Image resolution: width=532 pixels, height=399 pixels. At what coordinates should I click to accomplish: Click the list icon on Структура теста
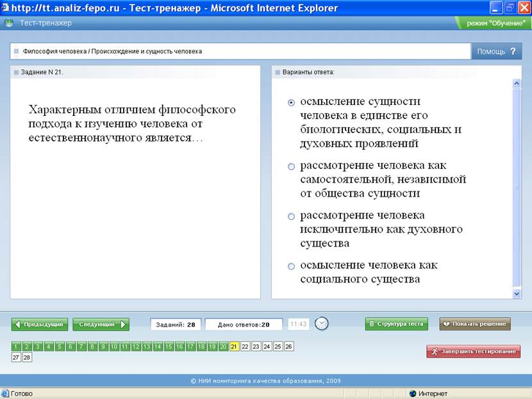(x=372, y=324)
